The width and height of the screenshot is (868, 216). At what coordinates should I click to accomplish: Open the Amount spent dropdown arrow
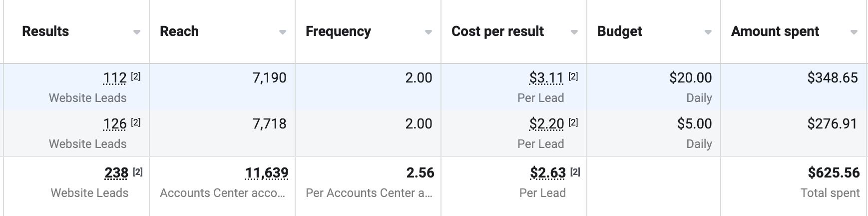[x=854, y=32]
